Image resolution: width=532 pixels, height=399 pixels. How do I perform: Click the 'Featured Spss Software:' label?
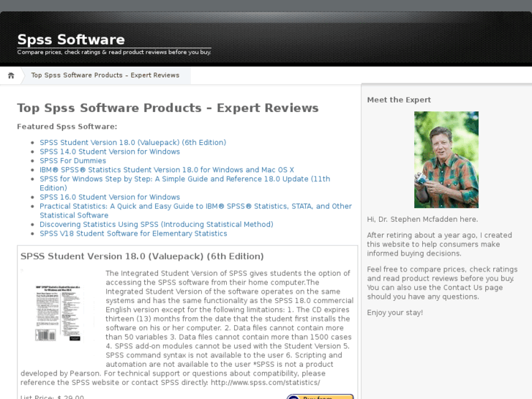tap(67, 127)
